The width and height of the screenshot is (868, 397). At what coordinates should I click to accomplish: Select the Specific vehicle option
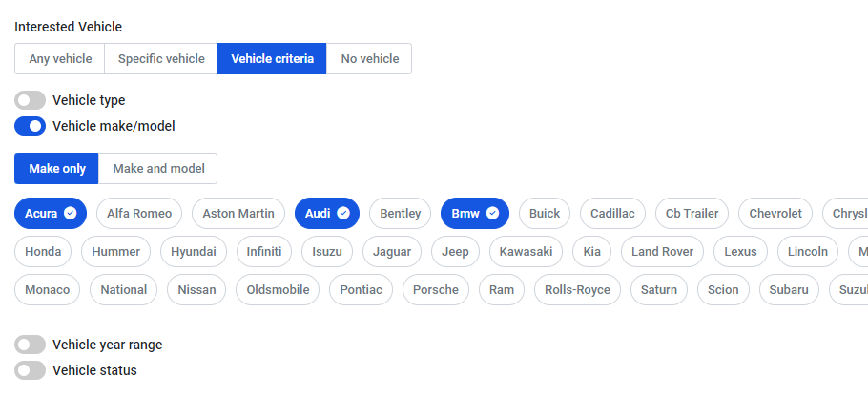pyautogui.click(x=161, y=59)
